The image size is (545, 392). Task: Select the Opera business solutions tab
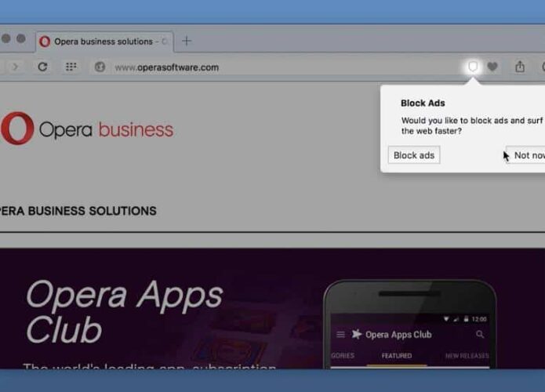click(x=104, y=42)
